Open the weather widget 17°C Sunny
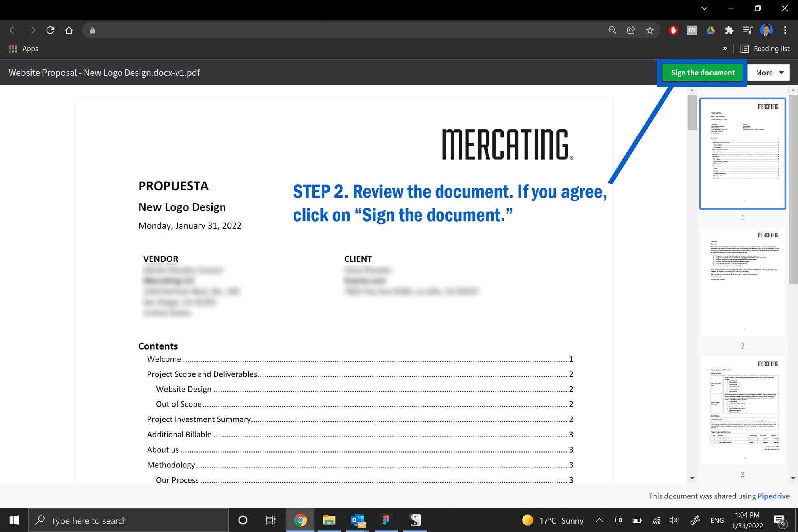Image resolution: width=798 pixels, height=532 pixels. 553,520
